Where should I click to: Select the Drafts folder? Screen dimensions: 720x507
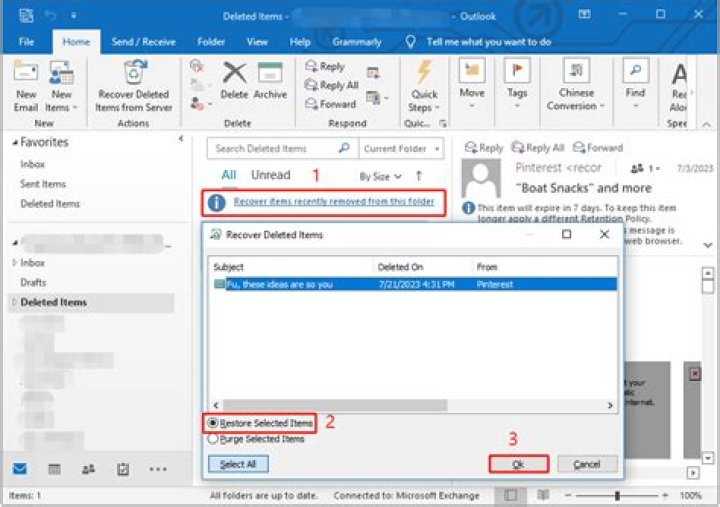(x=34, y=282)
